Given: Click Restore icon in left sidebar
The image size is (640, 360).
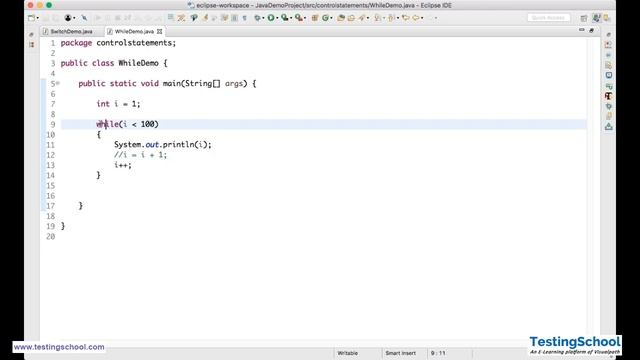Looking at the screenshot, I should pyautogui.click(x=31, y=35).
